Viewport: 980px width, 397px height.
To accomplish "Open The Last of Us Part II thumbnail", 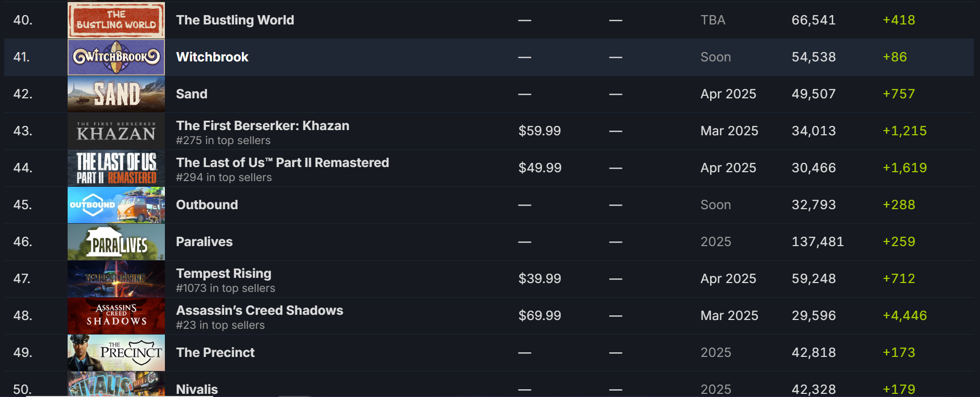I will (116, 168).
